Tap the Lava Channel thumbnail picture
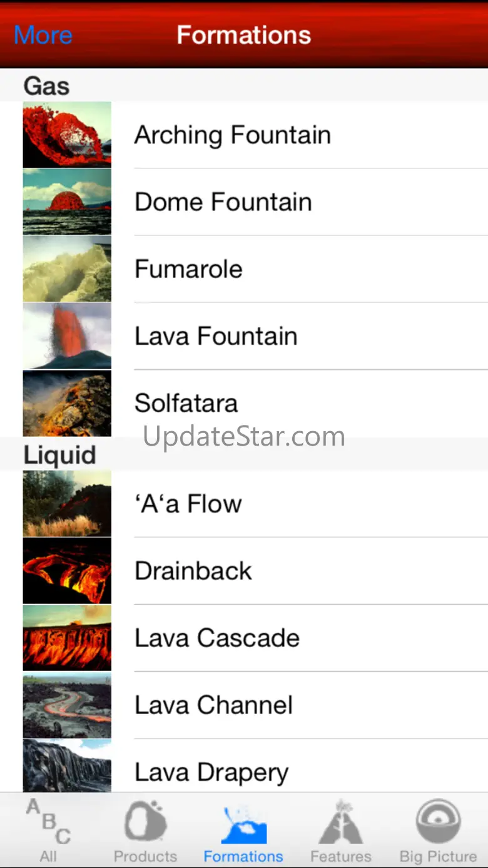This screenshot has width=488, height=868. (x=67, y=705)
